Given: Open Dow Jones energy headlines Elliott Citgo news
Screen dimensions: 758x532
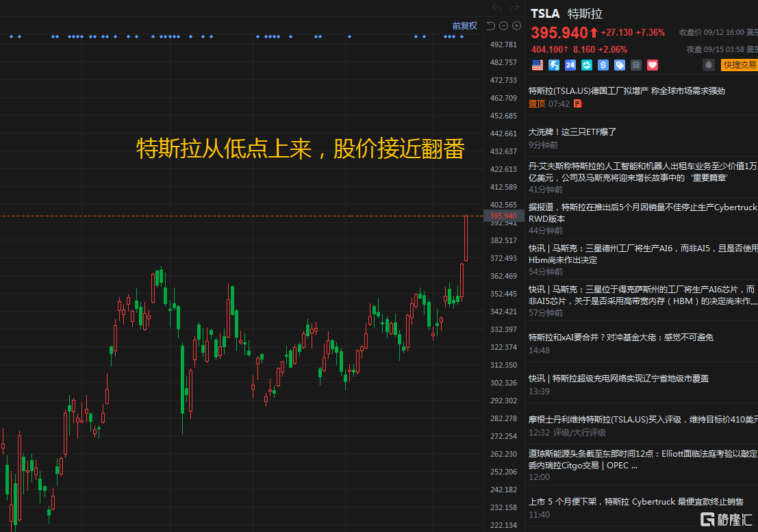Looking at the screenshot, I should pyautogui.click(x=642, y=459).
